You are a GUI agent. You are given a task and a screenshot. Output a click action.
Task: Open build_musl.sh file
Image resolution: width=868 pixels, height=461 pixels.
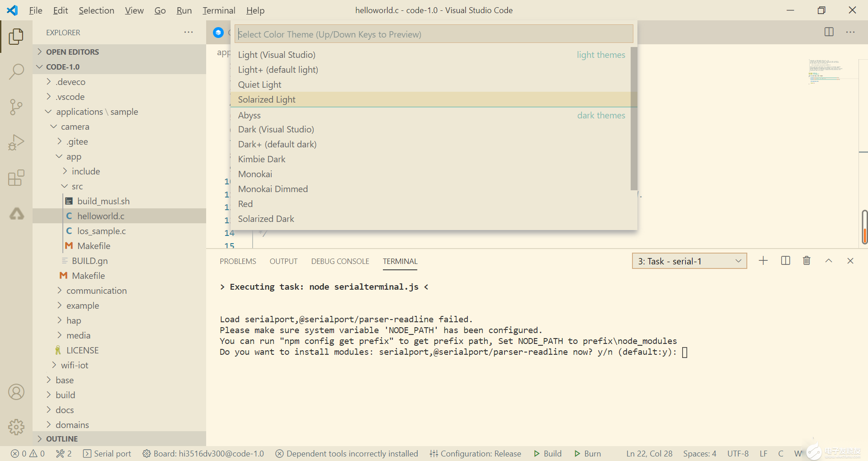tap(119, 201)
